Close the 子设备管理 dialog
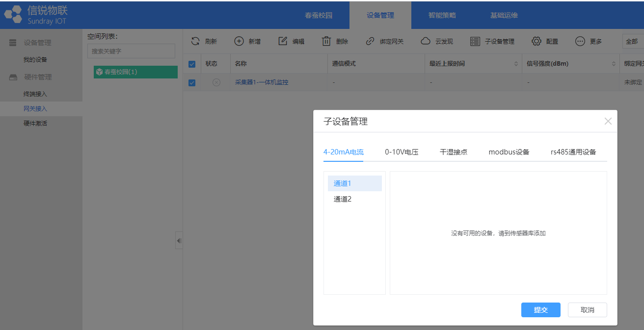644x330 pixels. click(x=608, y=121)
